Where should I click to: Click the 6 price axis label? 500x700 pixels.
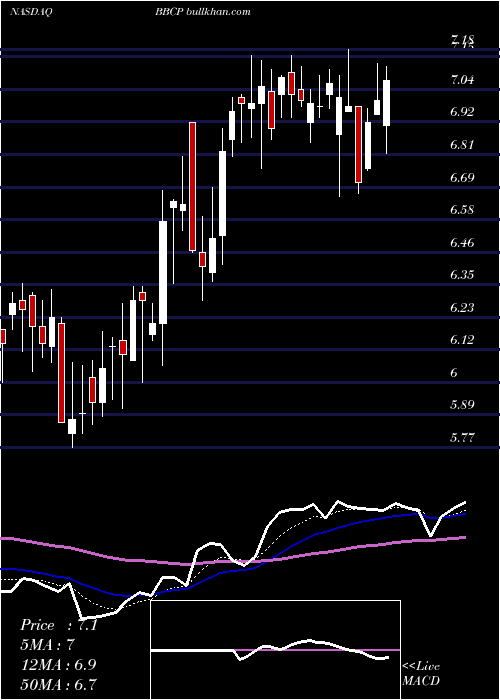[x=454, y=373]
